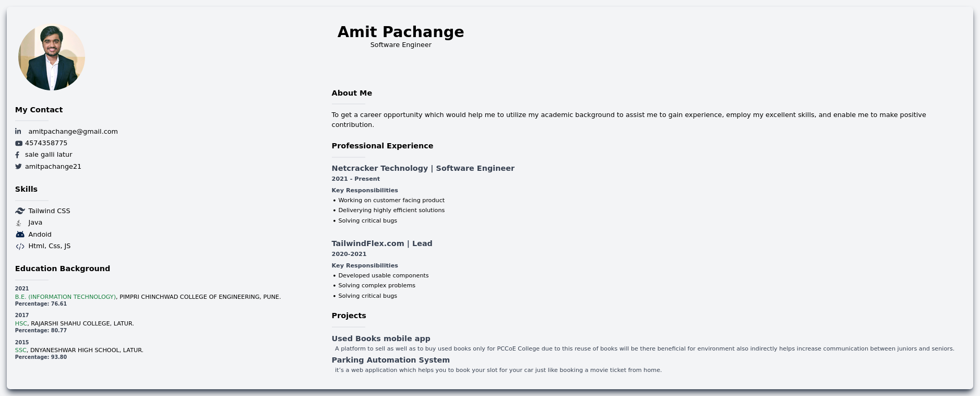980x396 pixels.
Task: Click the Twitter bird icon
Action: (18, 167)
